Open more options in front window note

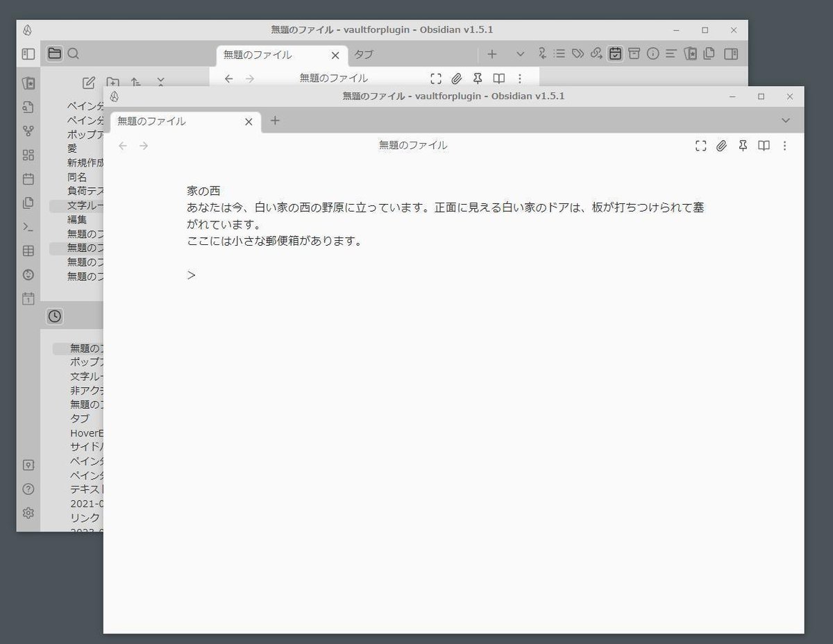coord(785,146)
